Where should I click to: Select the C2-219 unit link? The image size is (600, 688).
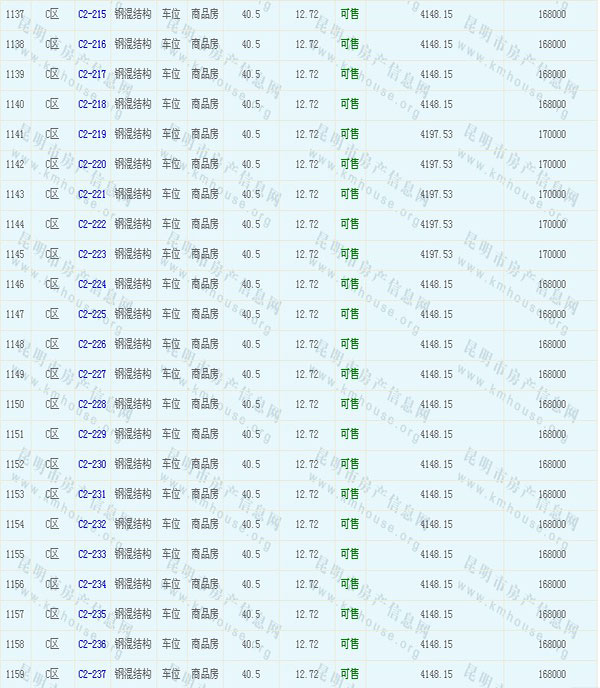(x=91, y=134)
